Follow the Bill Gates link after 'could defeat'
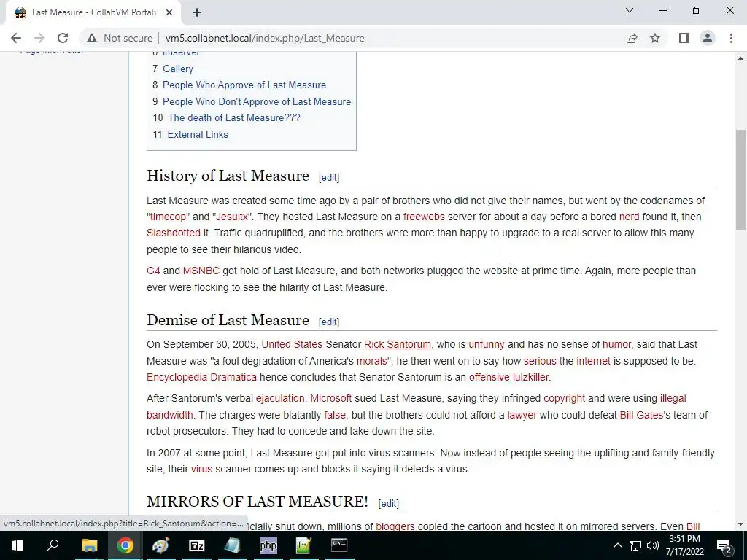 click(x=641, y=415)
